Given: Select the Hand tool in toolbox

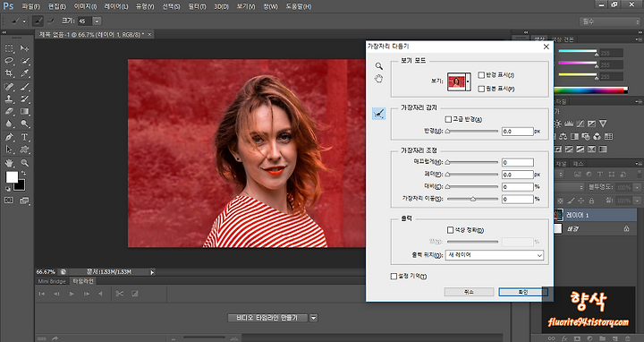Looking at the screenshot, I should point(9,163).
